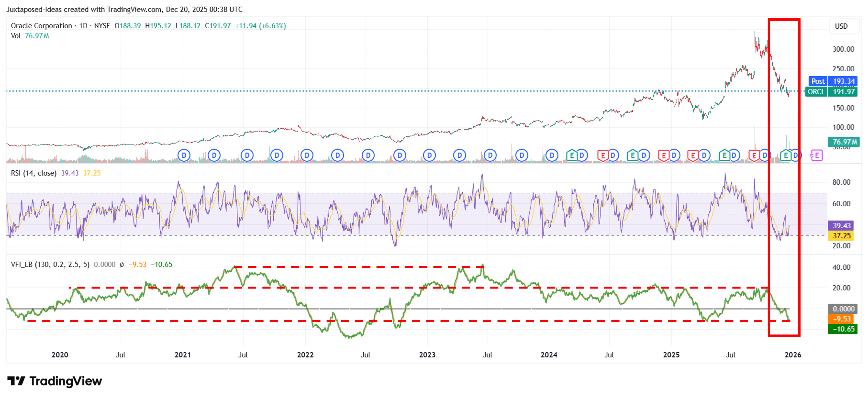Screen dimensions: 868x399
Task: Click the green ORCL 191.97 price label
Action: click(831, 92)
